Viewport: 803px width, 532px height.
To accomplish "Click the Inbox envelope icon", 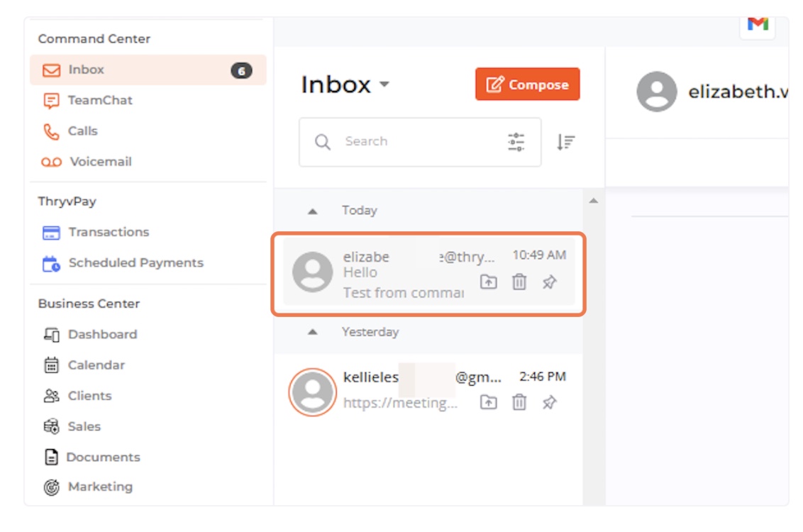I will [x=51, y=70].
